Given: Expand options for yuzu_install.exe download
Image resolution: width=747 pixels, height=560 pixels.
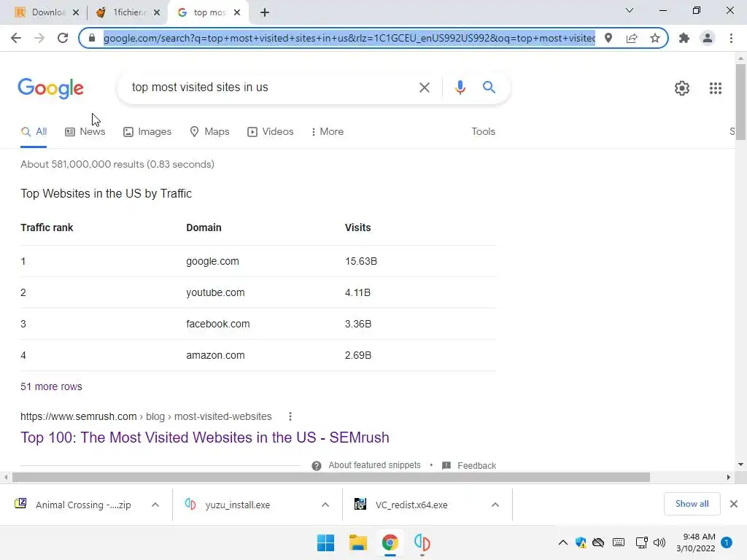Looking at the screenshot, I should coord(325,505).
